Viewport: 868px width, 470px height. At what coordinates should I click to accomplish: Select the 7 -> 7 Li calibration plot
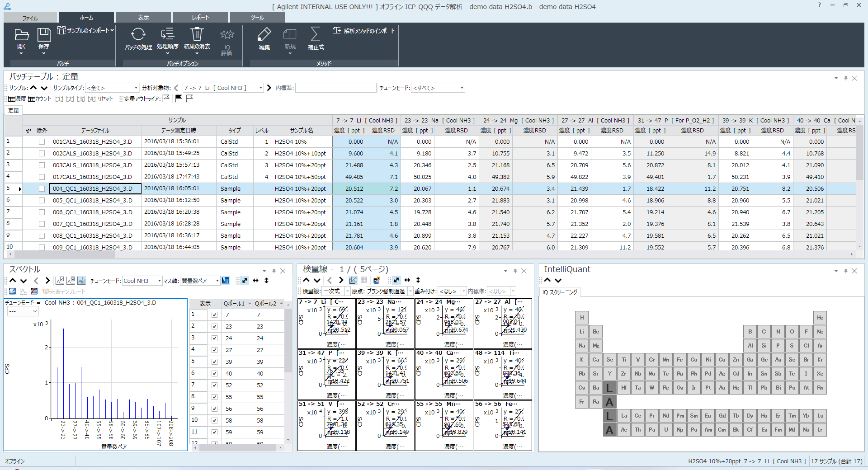point(327,324)
